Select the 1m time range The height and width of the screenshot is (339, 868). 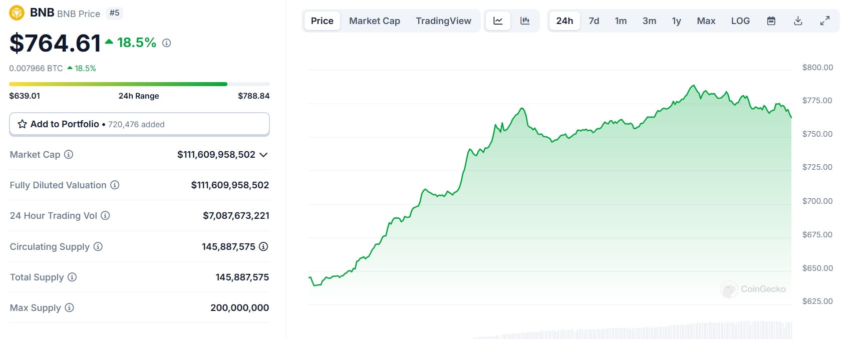[x=621, y=21]
